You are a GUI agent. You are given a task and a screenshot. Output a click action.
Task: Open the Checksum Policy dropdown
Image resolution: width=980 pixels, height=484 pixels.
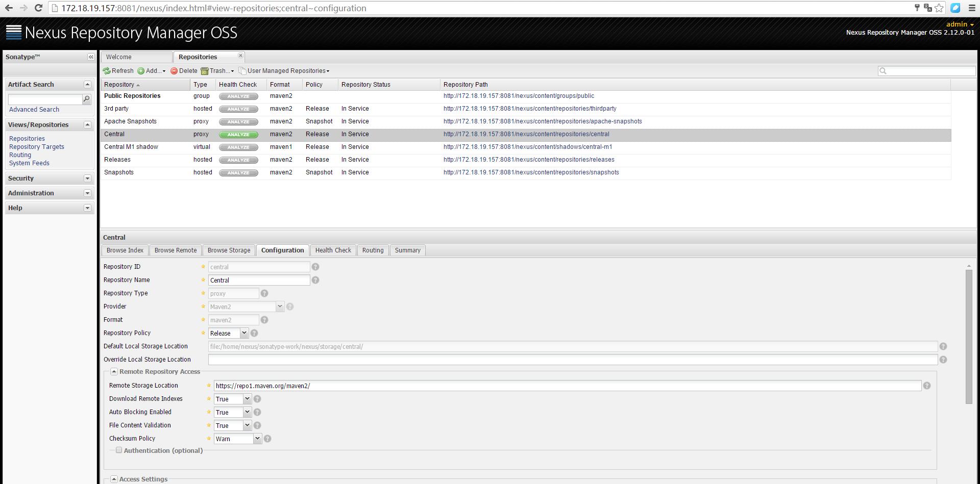point(257,439)
